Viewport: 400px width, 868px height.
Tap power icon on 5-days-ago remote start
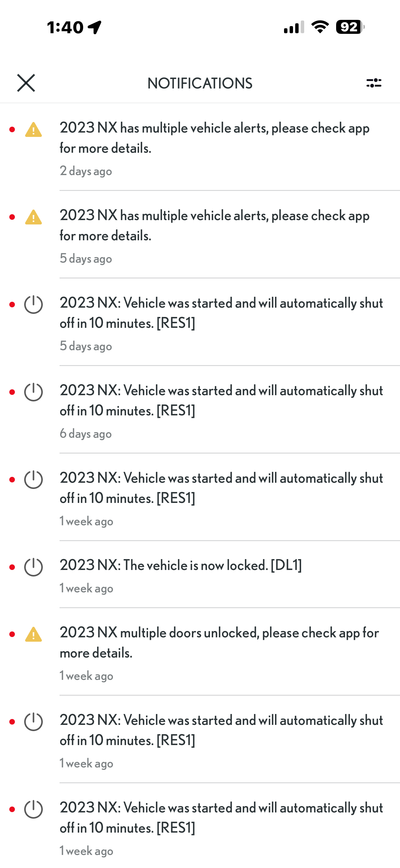click(x=33, y=305)
